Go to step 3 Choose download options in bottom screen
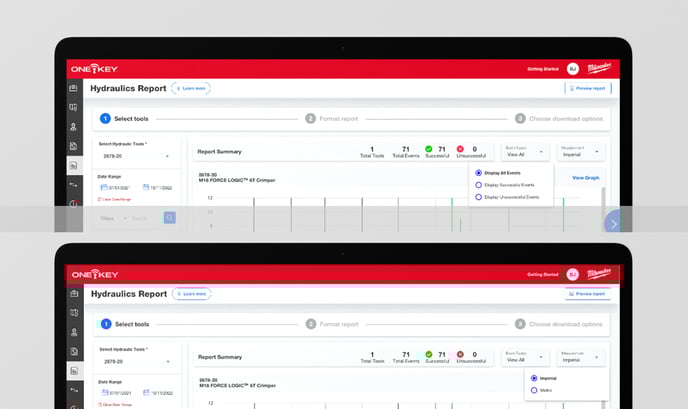Screen dimensions: 688x409 coord(559,324)
